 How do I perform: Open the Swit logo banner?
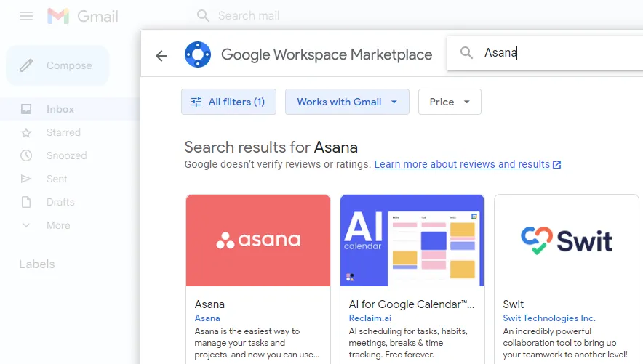(x=567, y=240)
